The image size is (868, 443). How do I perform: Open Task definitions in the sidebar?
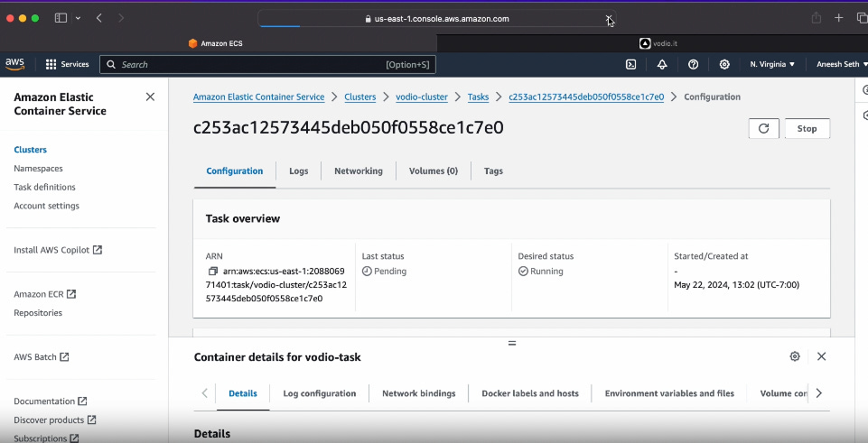point(44,187)
